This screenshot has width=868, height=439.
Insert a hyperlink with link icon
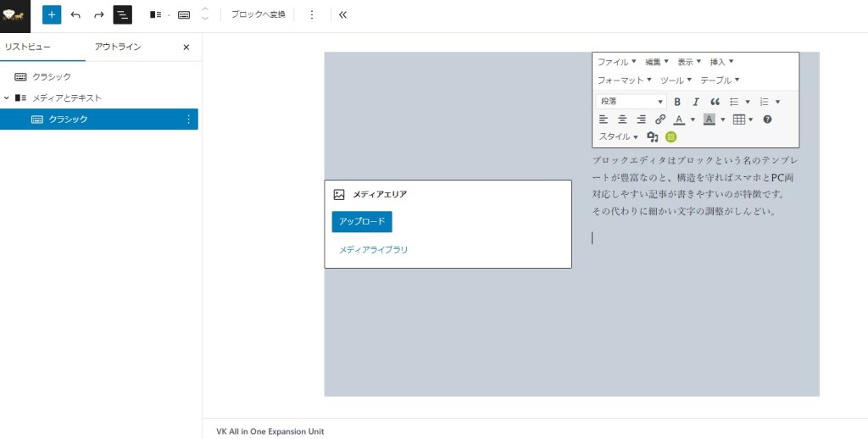(x=660, y=119)
